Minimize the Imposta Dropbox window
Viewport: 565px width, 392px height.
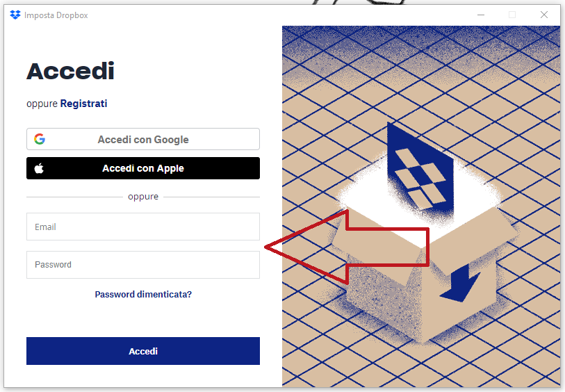click(x=481, y=15)
